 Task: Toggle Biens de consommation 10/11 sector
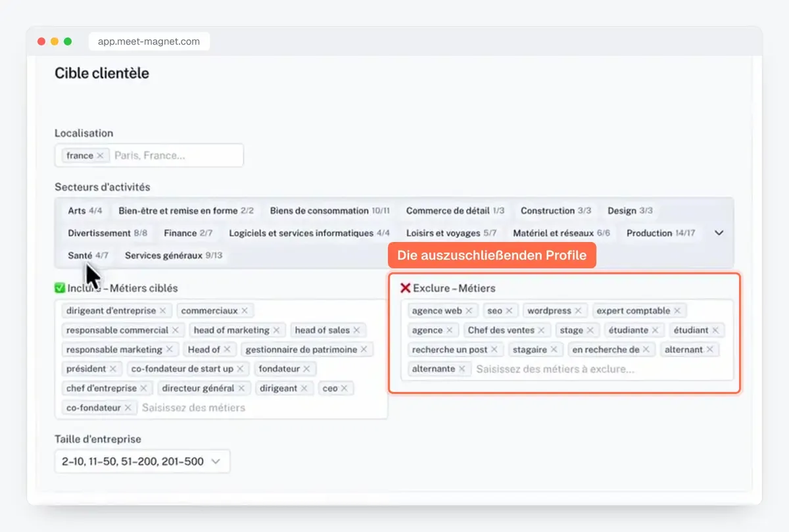pos(330,211)
